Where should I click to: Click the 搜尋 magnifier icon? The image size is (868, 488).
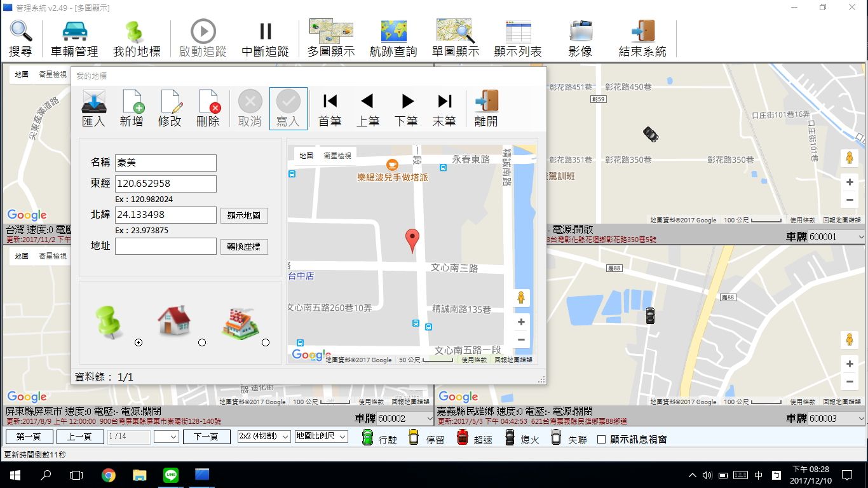pos(20,32)
